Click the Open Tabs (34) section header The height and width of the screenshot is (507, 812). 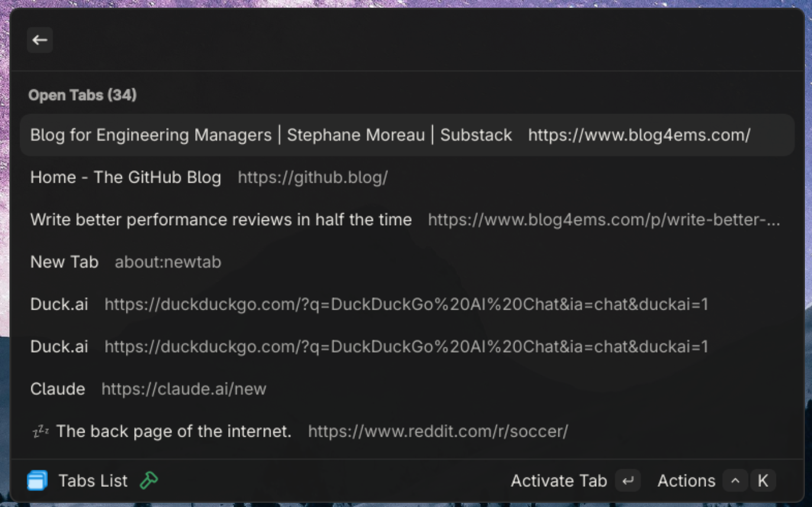click(83, 95)
